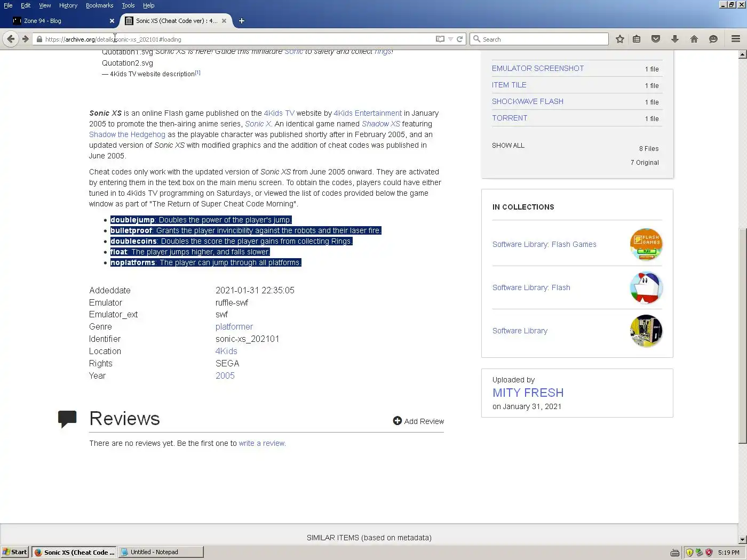Click the yellow shield tray icon
747x560 pixels.
(689, 553)
